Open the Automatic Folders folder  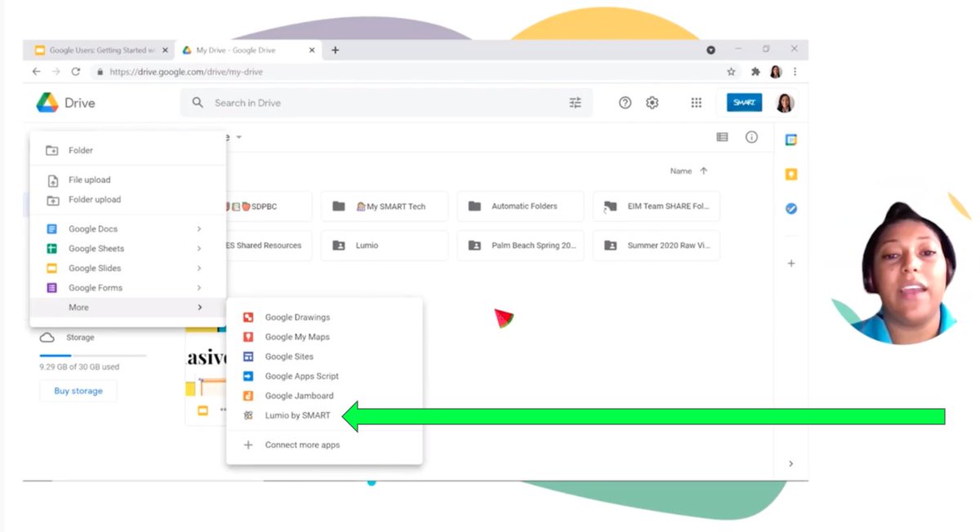point(520,206)
